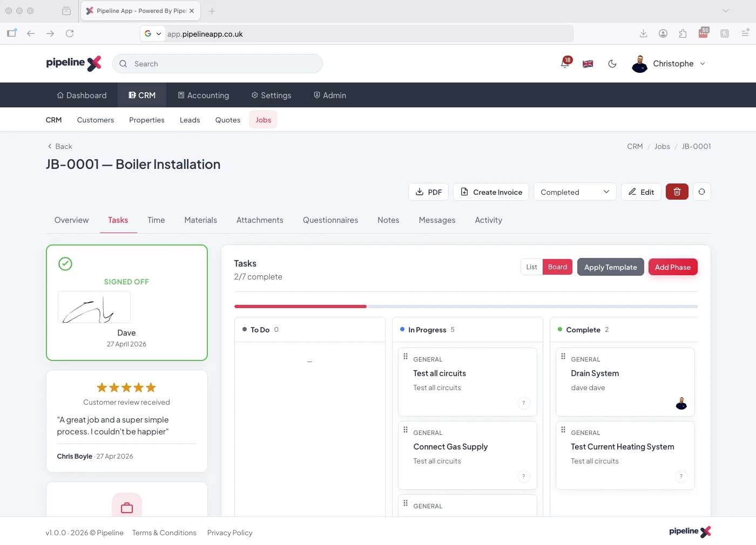The image size is (756, 545).
Task: Click the unassigned icon on Test Current Heating System
Action: point(681,476)
